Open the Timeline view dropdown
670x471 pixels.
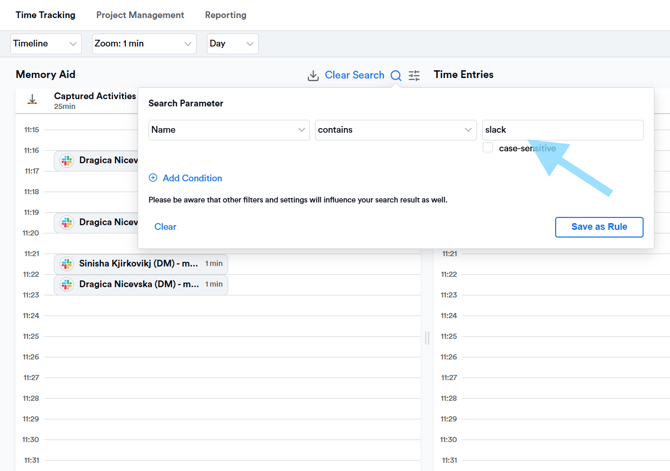click(46, 44)
